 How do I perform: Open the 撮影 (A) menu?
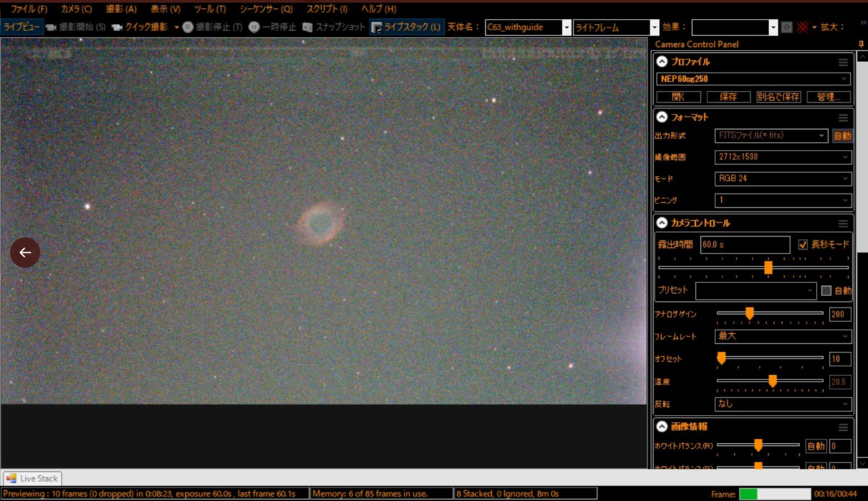[121, 9]
